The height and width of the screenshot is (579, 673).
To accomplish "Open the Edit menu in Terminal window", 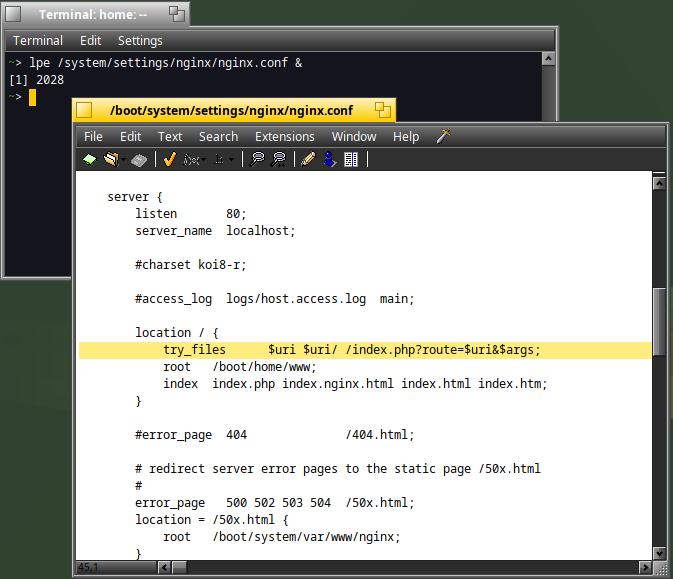I will point(91,41).
